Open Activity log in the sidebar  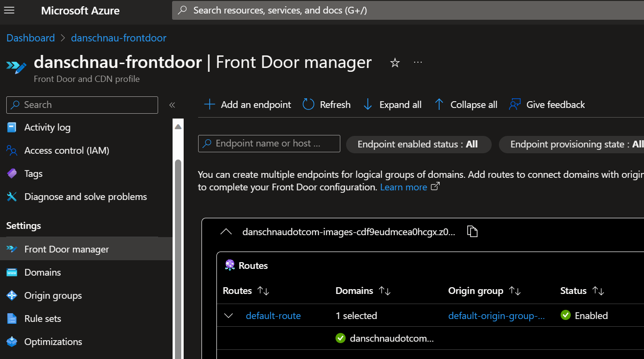point(47,128)
